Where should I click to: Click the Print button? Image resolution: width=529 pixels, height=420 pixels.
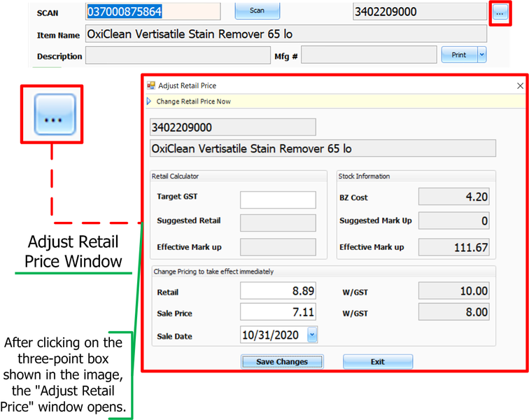tap(459, 55)
